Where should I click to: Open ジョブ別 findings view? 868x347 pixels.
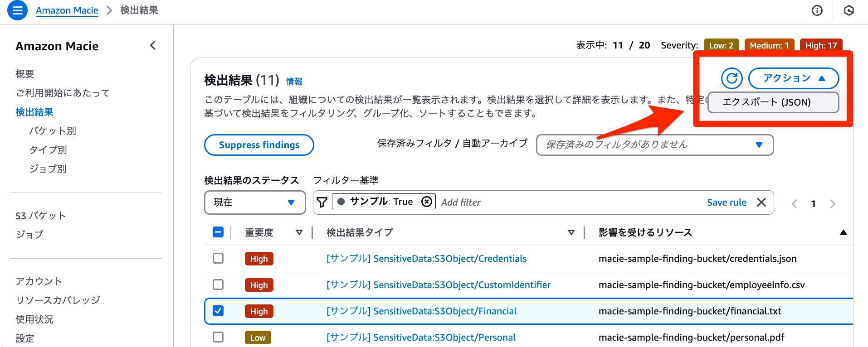[x=48, y=169]
